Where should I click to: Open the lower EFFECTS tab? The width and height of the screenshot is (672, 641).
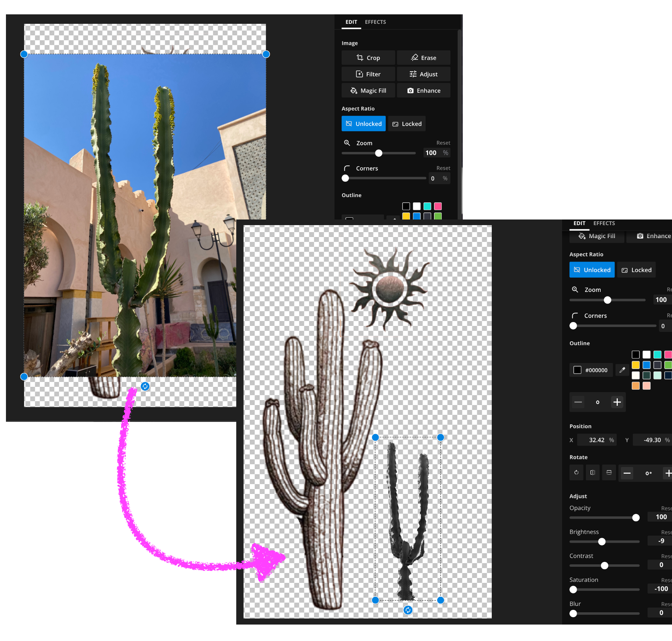coord(604,223)
